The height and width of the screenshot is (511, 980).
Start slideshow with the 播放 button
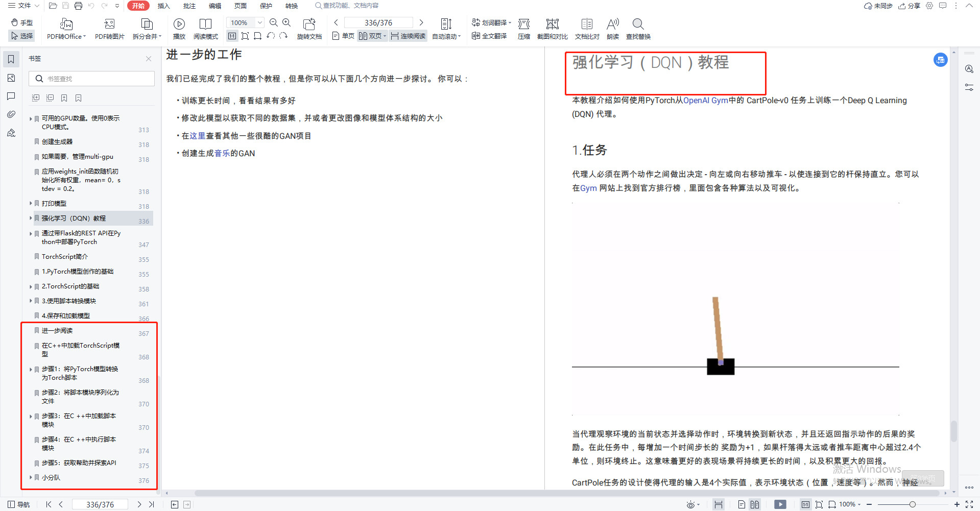click(179, 29)
